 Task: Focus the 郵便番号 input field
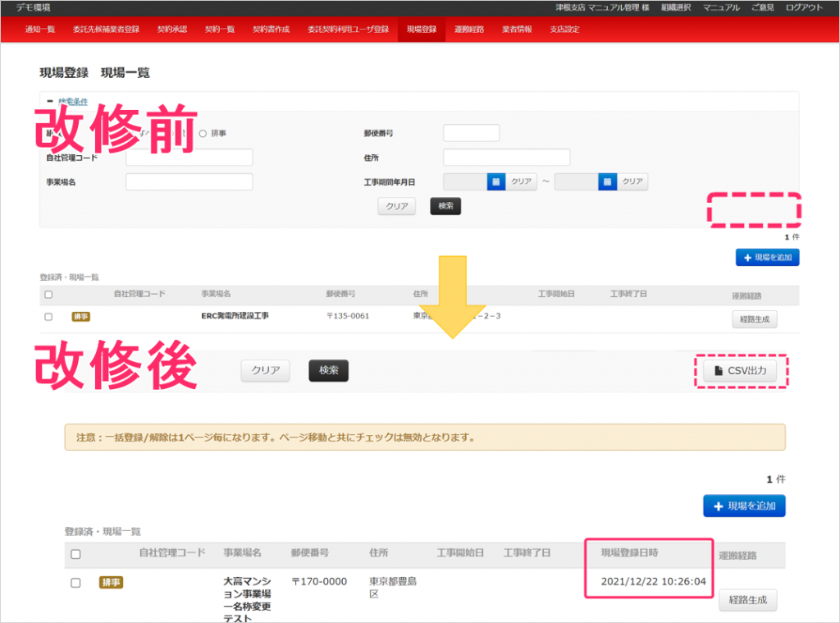471,133
